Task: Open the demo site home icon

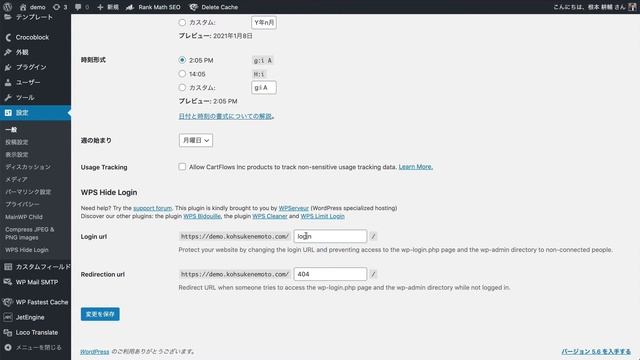Action: pos(23,7)
